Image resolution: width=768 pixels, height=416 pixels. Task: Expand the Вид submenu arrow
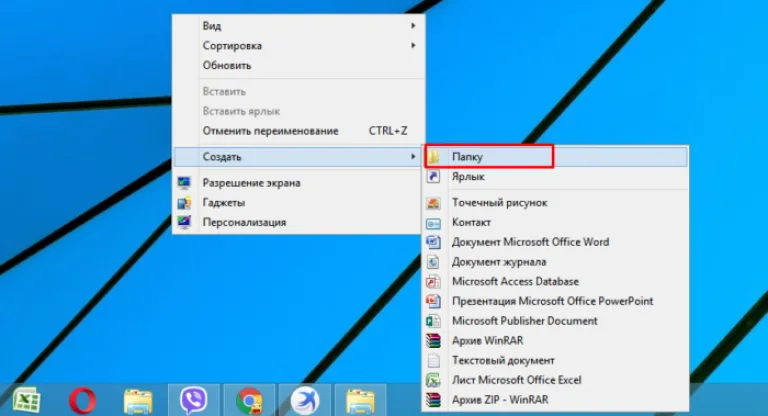(x=413, y=25)
